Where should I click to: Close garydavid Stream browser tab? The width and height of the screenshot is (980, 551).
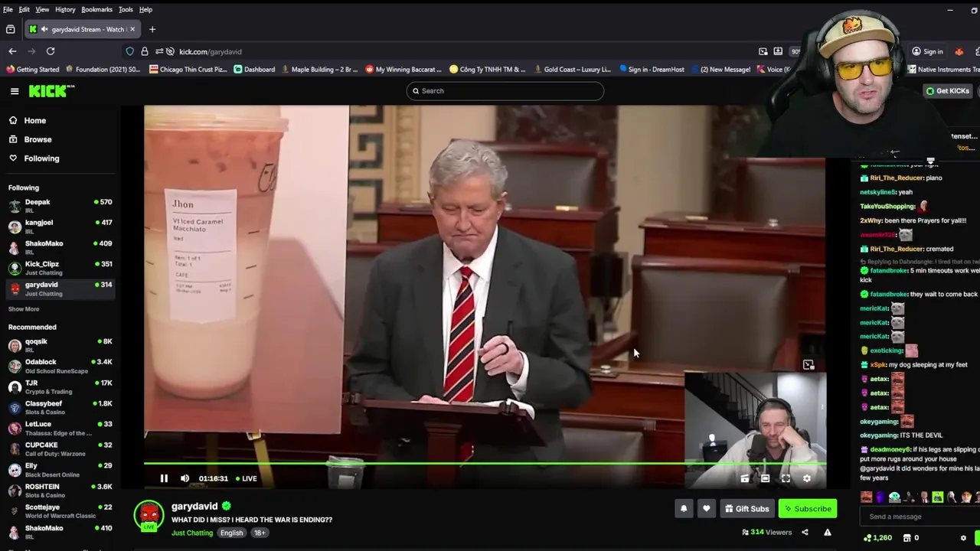point(132,29)
